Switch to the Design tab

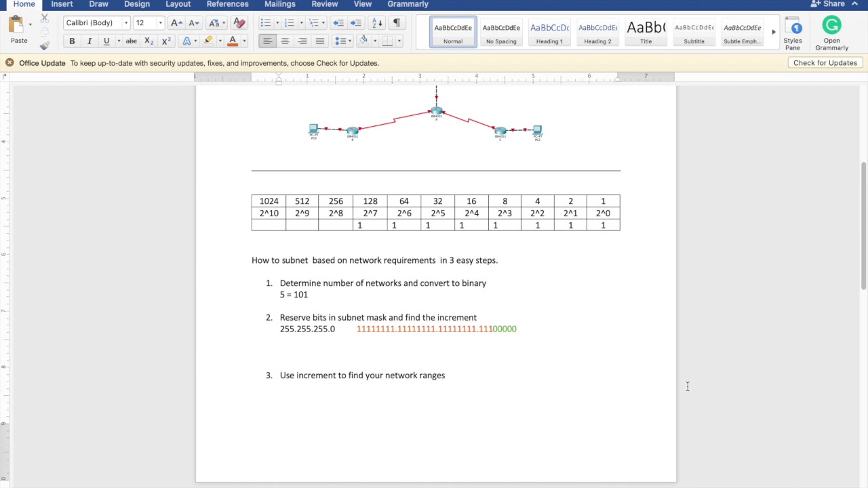tap(137, 4)
